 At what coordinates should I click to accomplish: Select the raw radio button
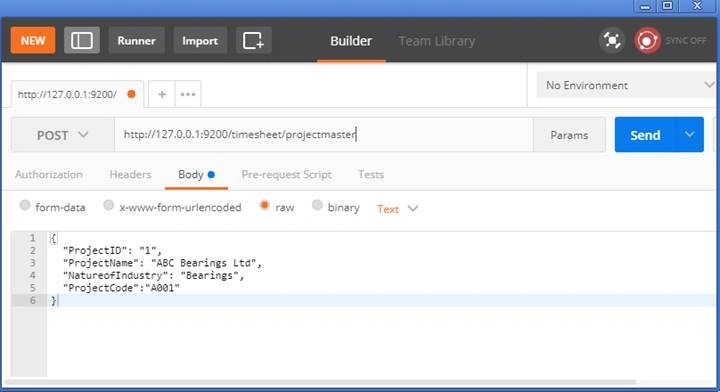[264, 206]
